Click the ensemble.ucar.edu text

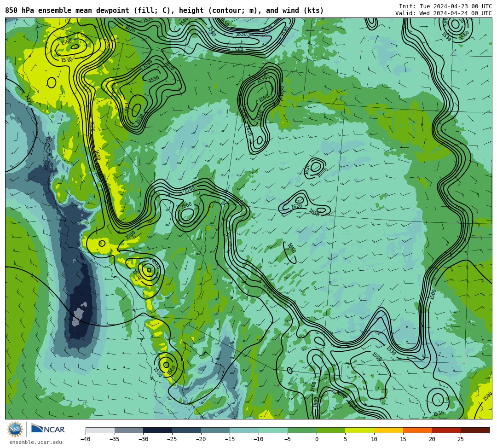pyautogui.click(x=36, y=442)
